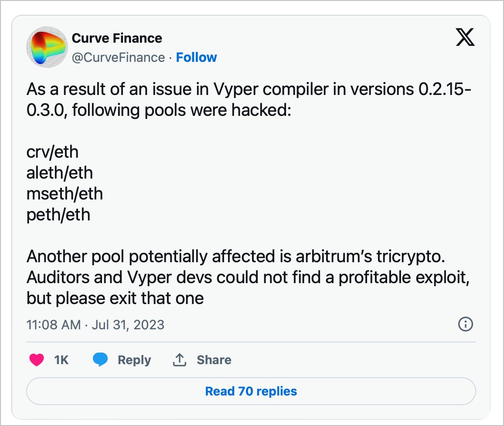Click the X logo icon

point(465,37)
